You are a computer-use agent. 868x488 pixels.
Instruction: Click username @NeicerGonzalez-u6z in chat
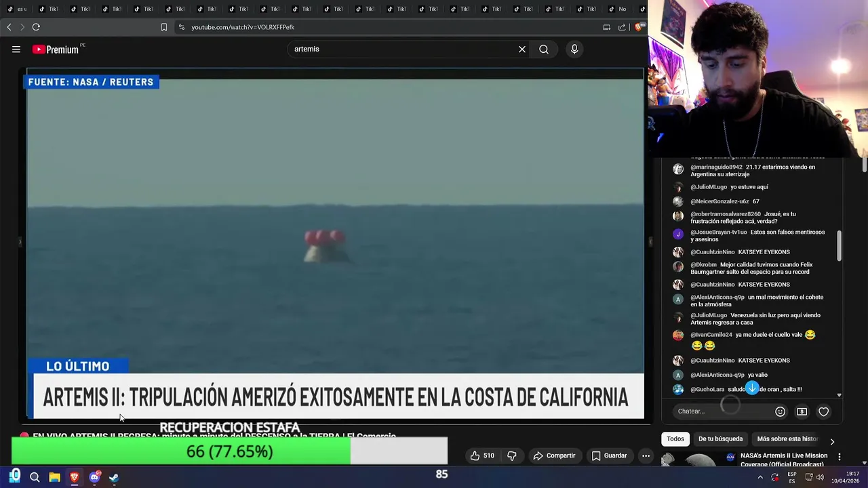719,201
